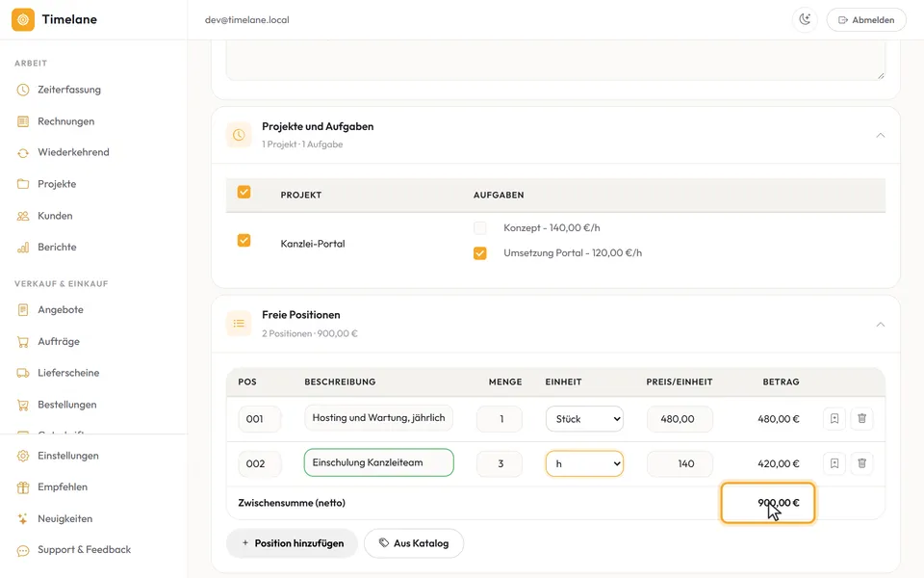
Task: Click the Kunden people icon
Action: (x=23, y=216)
